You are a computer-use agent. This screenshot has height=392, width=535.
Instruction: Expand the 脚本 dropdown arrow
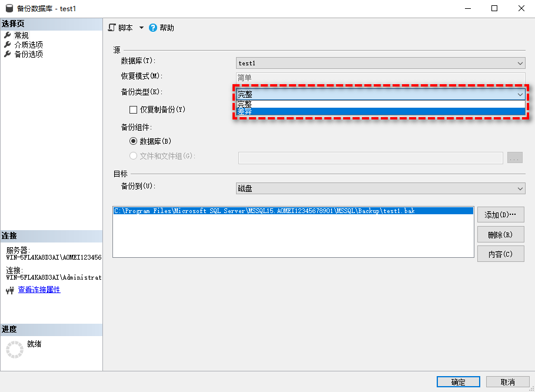click(x=141, y=28)
